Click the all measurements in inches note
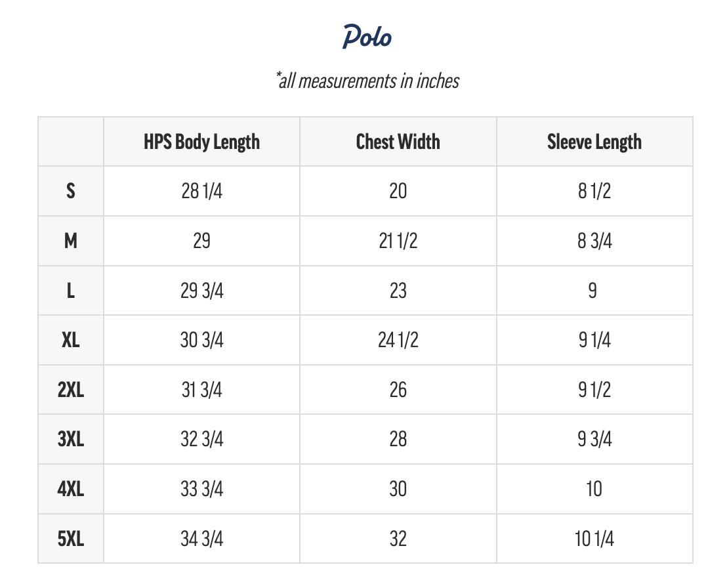Screen dimensions: 727x588 [x=367, y=81]
